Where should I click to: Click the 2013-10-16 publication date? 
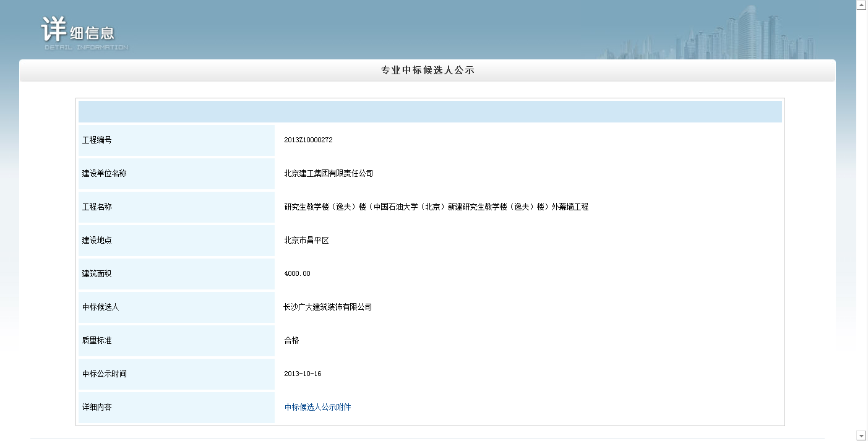click(x=303, y=374)
